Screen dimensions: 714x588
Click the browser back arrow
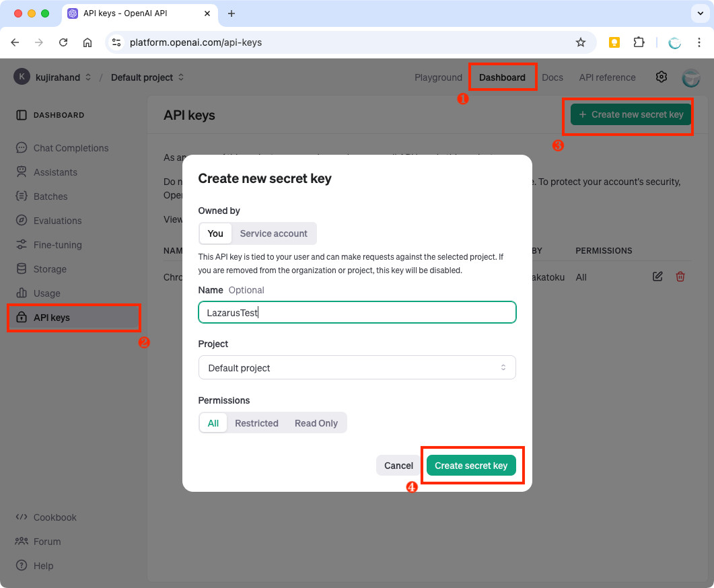(15, 42)
